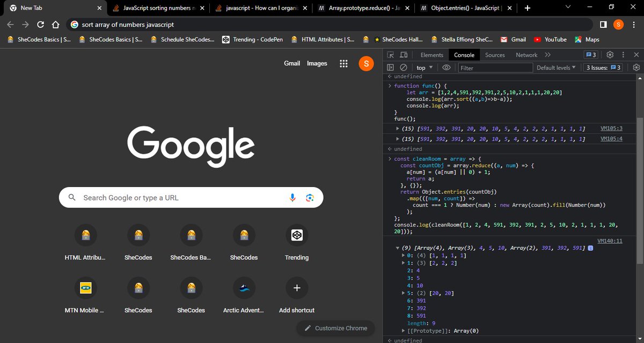Click the messages badge showing 3
The image size is (644, 343).
[591, 55]
